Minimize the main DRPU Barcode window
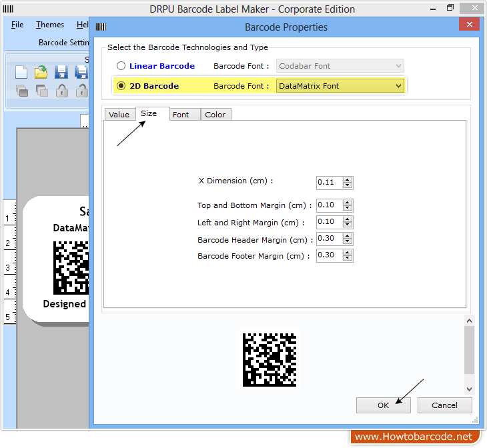The width and height of the screenshot is (487, 448). point(433,9)
